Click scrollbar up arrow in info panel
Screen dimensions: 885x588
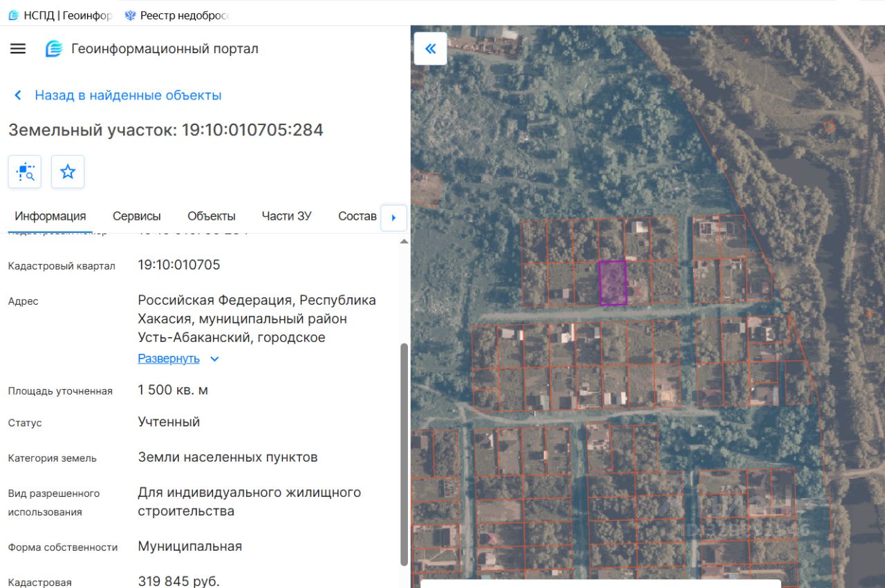404,242
